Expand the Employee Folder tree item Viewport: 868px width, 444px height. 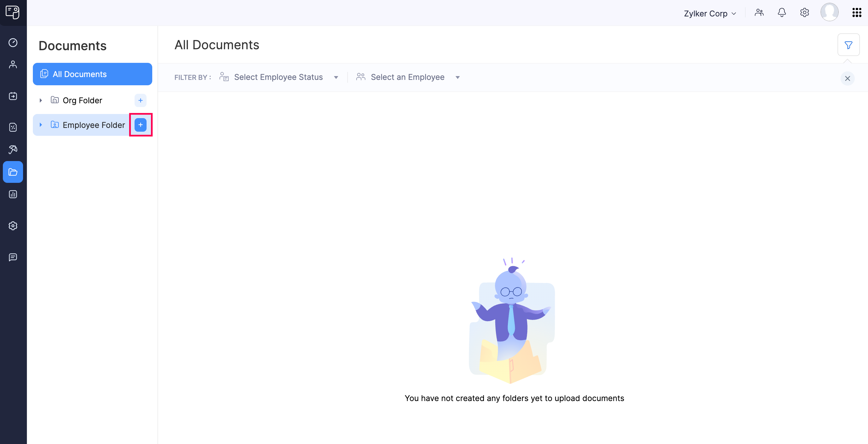point(41,125)
